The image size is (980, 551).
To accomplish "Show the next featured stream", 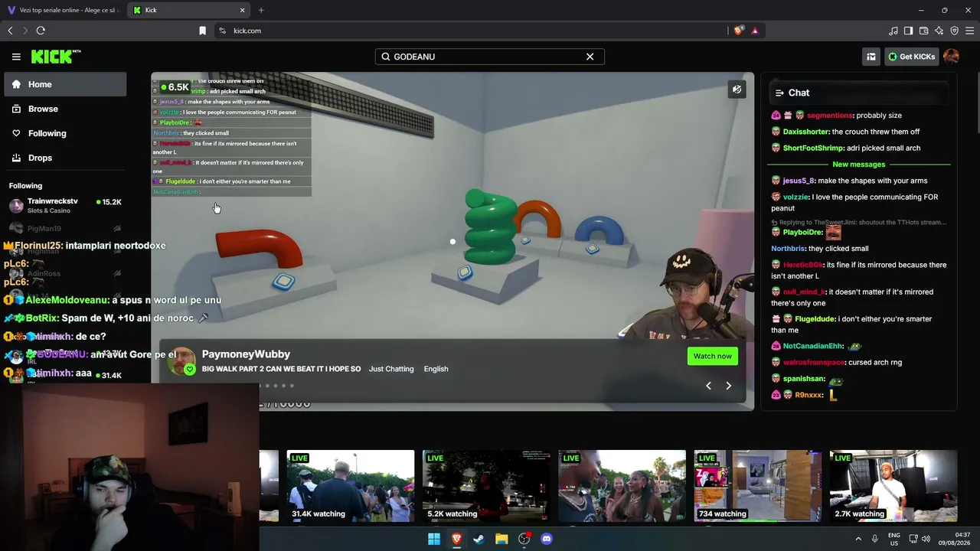I will pyautogui.click(x=728, y=386).
